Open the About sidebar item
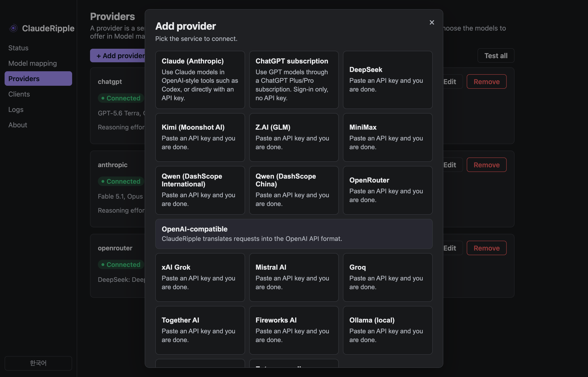Screen dimensions: 588x377 tap(38, 125)
